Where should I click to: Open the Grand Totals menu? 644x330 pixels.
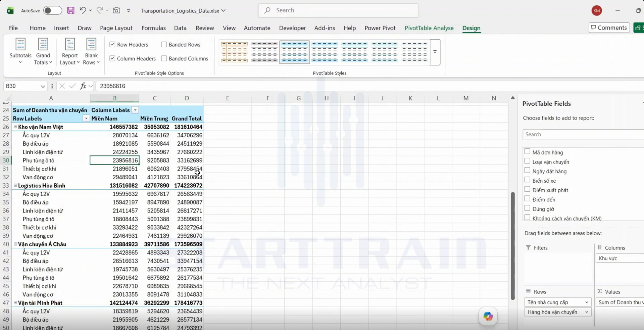point(43,51)
